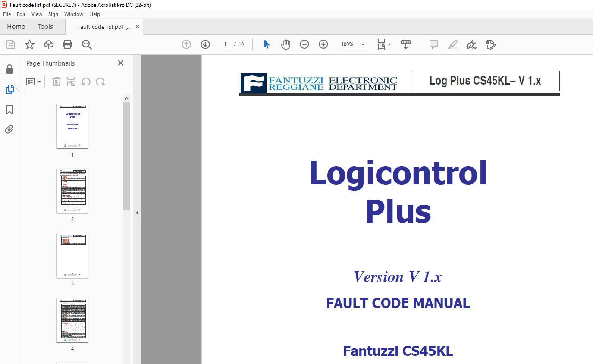Go to previous page arrow
Screen dimensions: 593x364
tap(186, 44)
